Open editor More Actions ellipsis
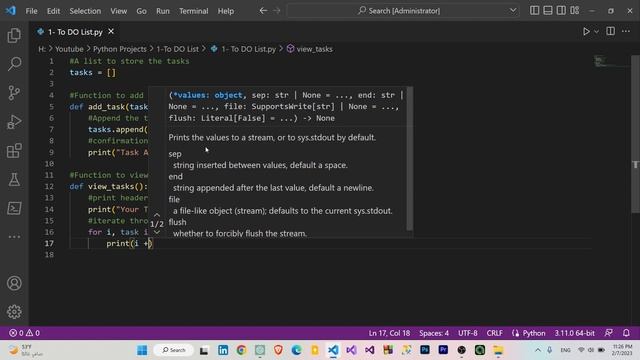 626,31
